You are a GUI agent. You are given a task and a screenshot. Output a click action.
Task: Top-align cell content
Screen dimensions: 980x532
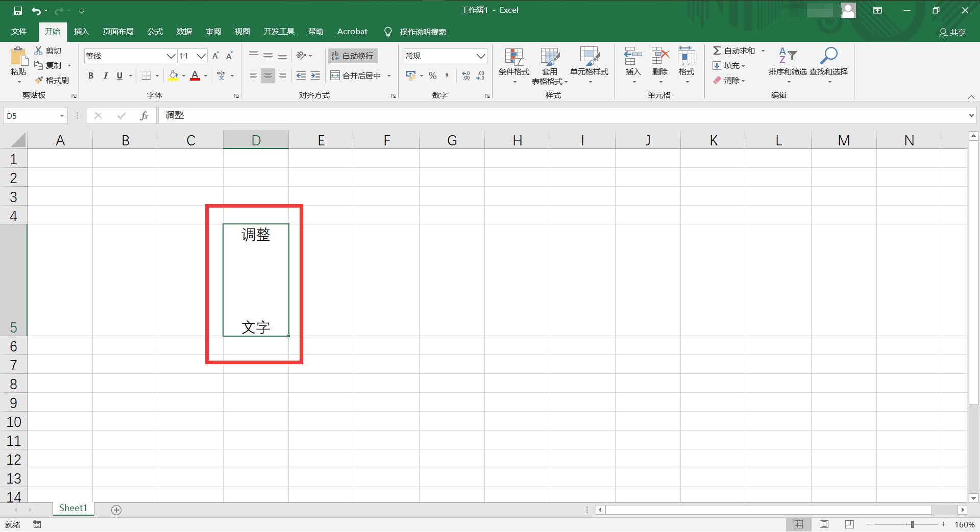point(253,56)
